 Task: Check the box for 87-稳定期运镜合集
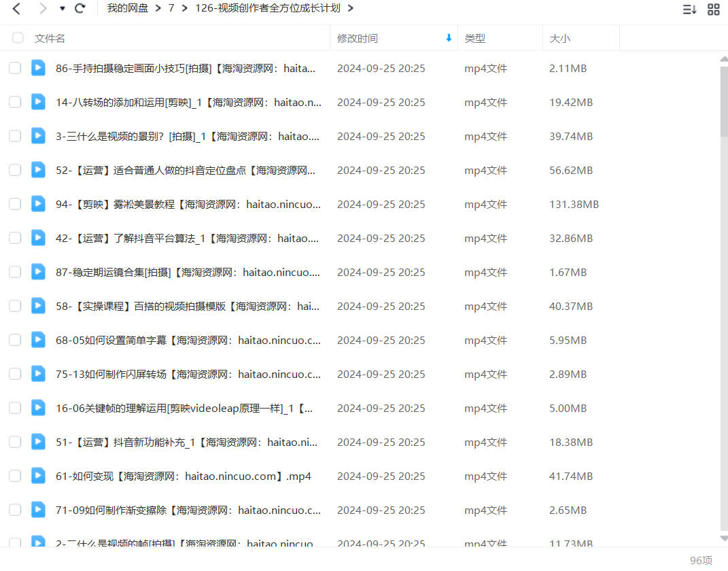point(15,272)
